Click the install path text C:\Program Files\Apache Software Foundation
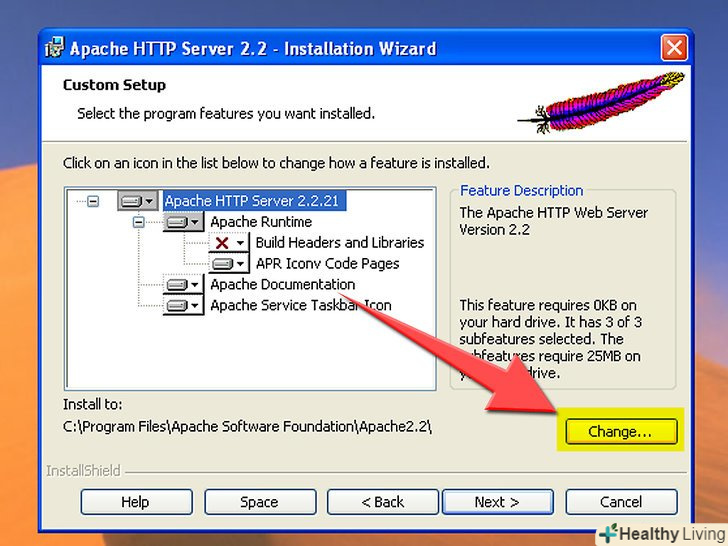 tap(247, 426)
